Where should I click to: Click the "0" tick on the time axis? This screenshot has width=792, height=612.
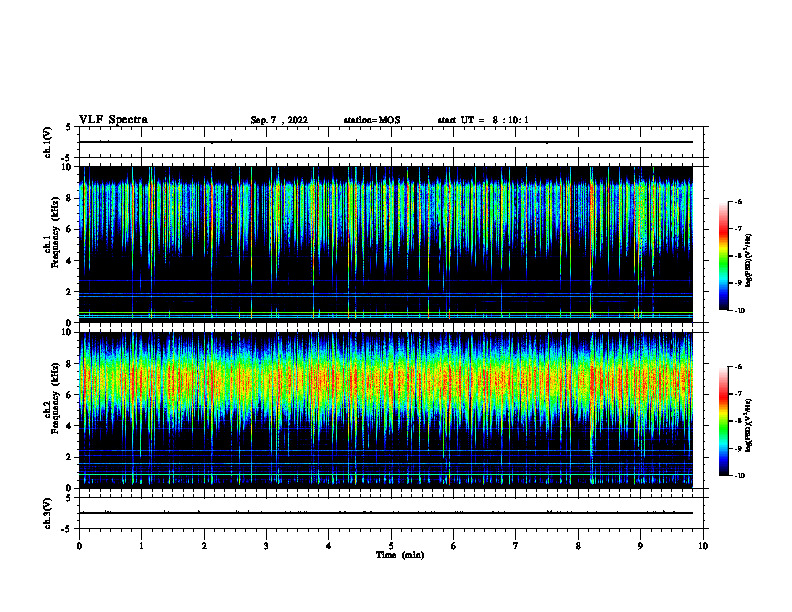[79, 546]
